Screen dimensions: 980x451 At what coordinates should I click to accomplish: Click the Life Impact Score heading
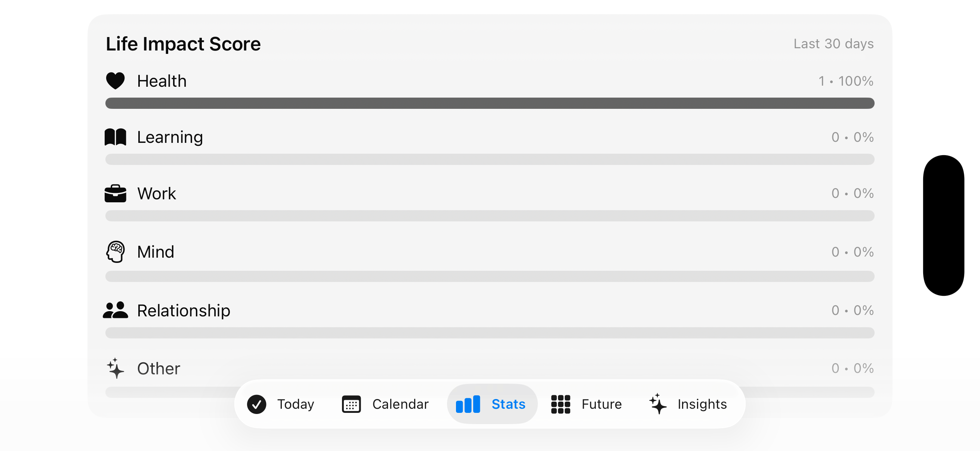pos(184,44)
